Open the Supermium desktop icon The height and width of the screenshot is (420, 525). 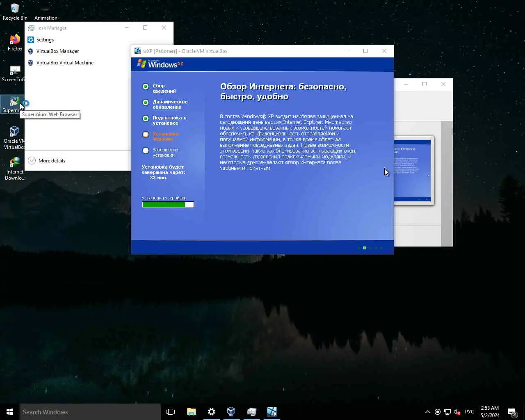[x=12, y=105]
